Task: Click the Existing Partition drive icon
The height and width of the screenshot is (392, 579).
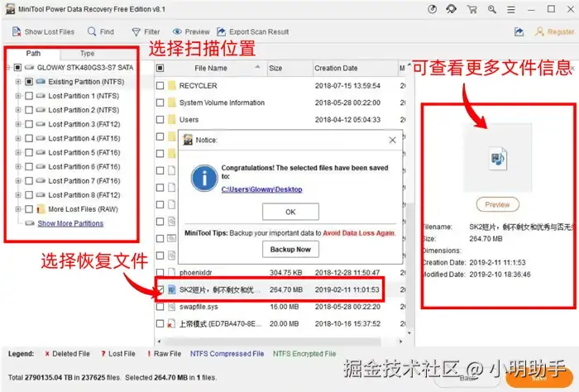Action: point(41,82)
